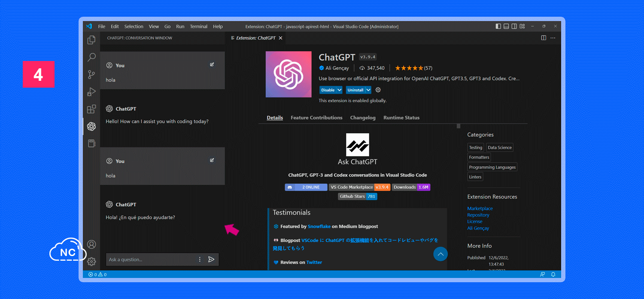The height and width of the screenshot is (299, 644).
Task: Click the install count 347,540
Action: [372, 68]
